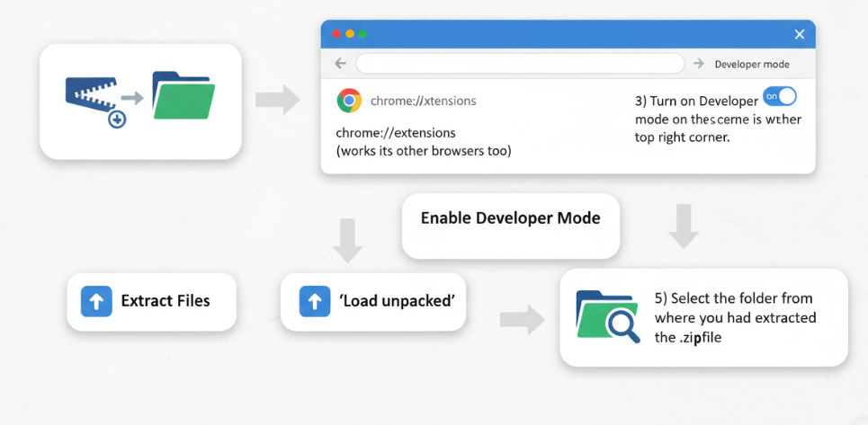Click the gray down arrow above 'Load unpacked'
Screen dimensions: 868x425
click(347, 240)
